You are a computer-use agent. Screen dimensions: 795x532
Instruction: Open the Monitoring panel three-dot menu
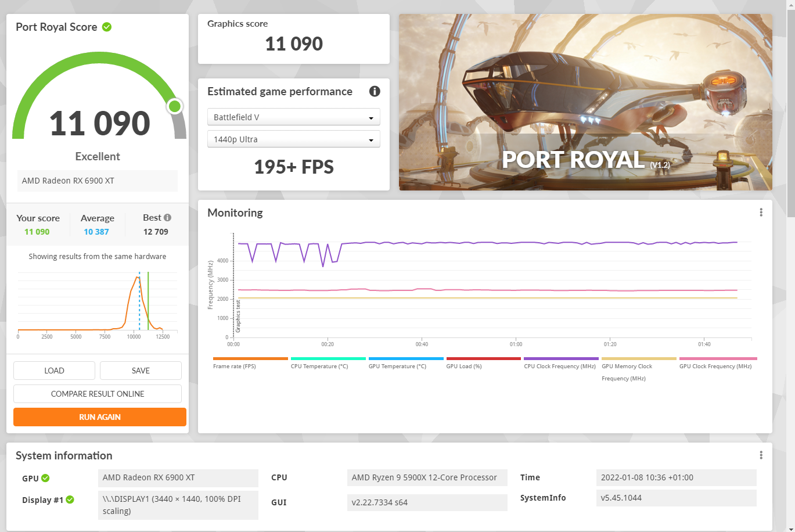pyautogui.click(x=761, y=213)
